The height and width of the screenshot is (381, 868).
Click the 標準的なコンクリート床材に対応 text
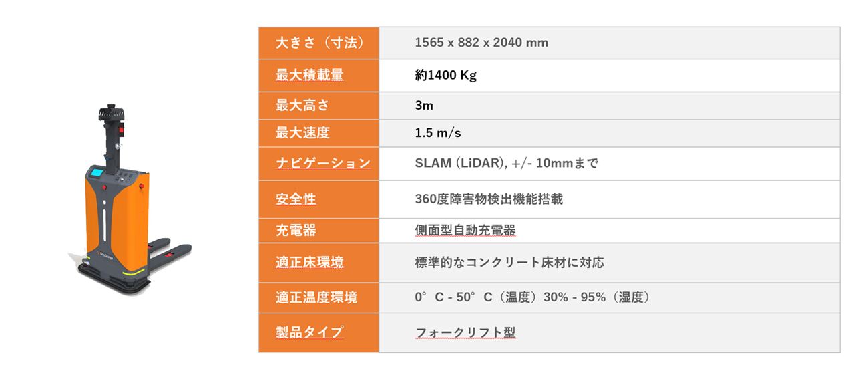point(509,263)
